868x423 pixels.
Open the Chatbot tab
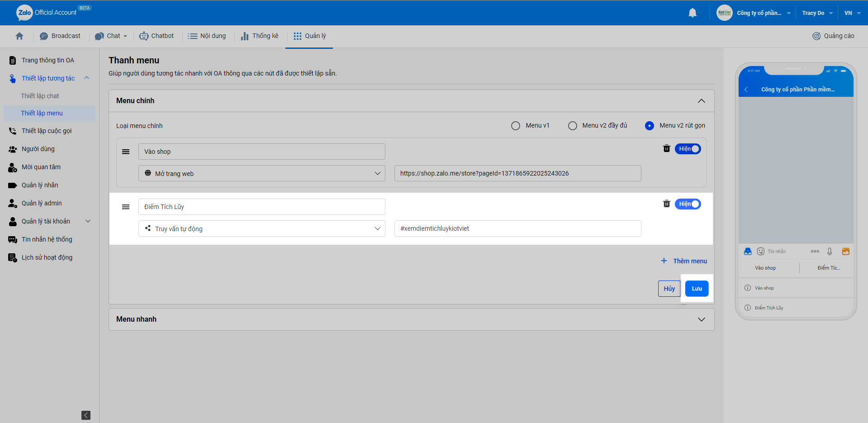click(x=157, y=36)
